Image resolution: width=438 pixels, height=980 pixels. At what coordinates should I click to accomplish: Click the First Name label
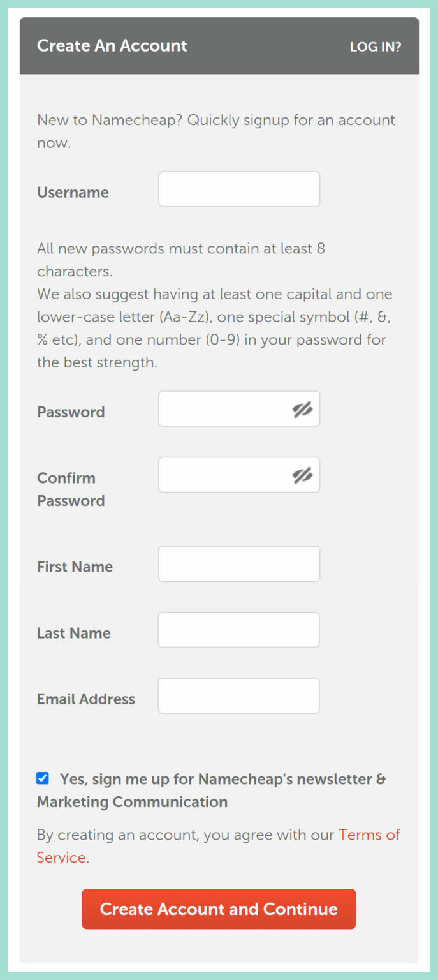point(75,567)
